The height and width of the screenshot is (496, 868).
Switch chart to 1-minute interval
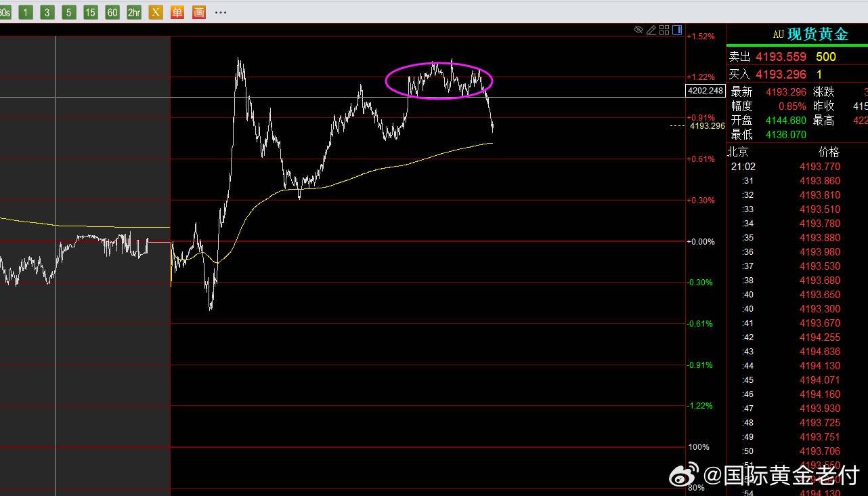26,12
